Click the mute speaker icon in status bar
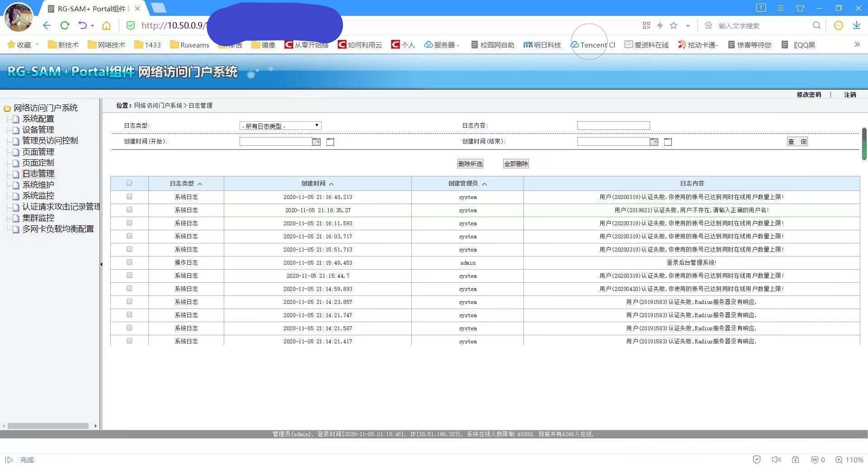Viewport: 868px width, 466px height. pyautogui.click(x=776, y=460)
